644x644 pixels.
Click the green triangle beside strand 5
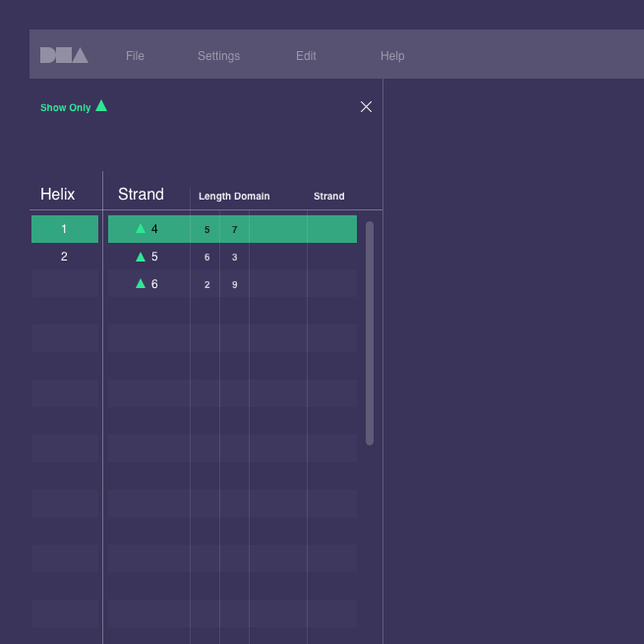141,257
